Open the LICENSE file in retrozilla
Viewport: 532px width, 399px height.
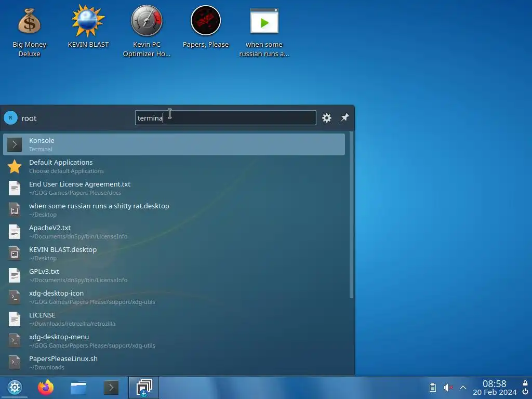[x=174, y=320]
